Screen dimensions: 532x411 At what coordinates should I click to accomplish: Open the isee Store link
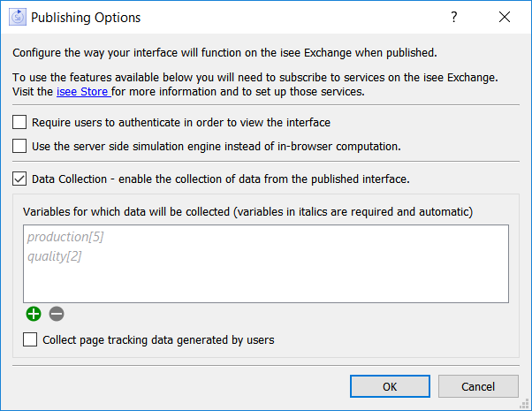(x=83, y=92)
